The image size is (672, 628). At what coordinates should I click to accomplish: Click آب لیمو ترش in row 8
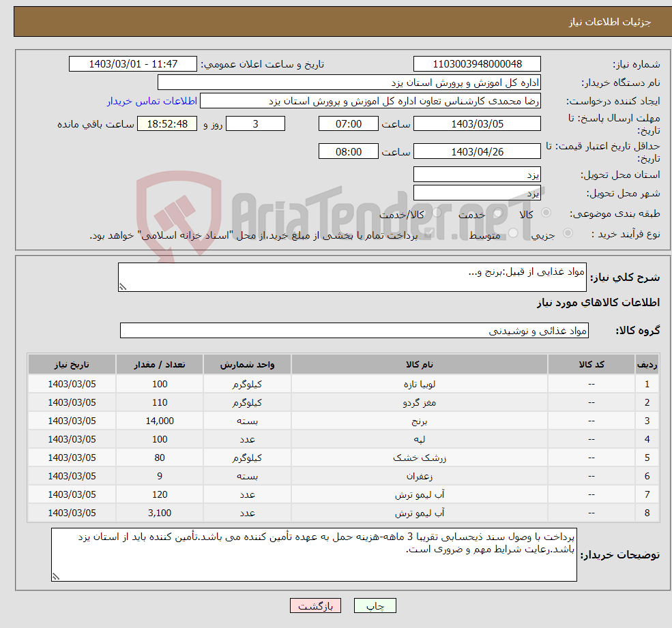pos(419,513)
